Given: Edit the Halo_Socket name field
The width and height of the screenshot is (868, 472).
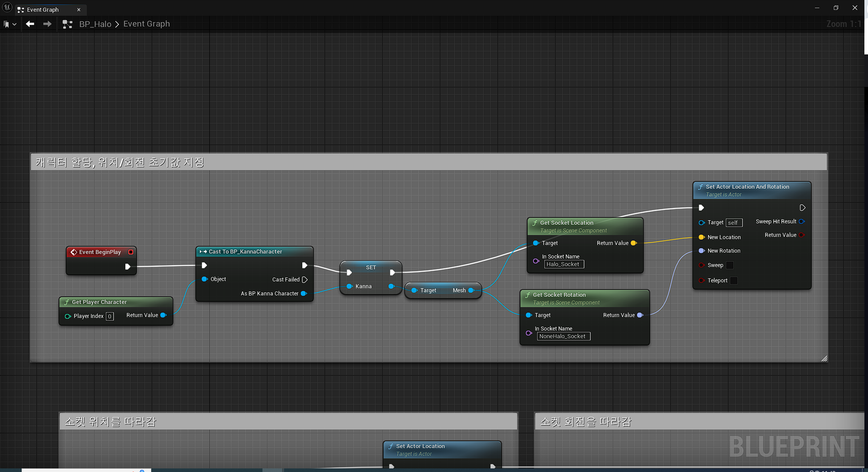Looking at the screenshot, I should [564, 264].
